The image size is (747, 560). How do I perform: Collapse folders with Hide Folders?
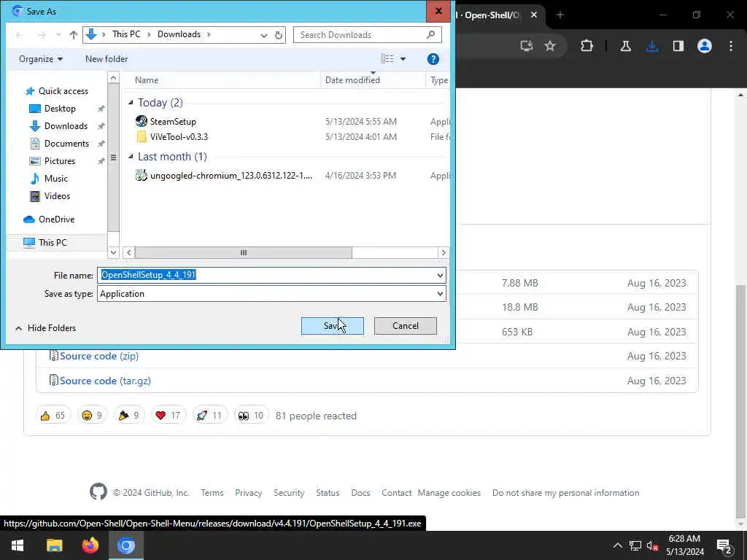46,328
